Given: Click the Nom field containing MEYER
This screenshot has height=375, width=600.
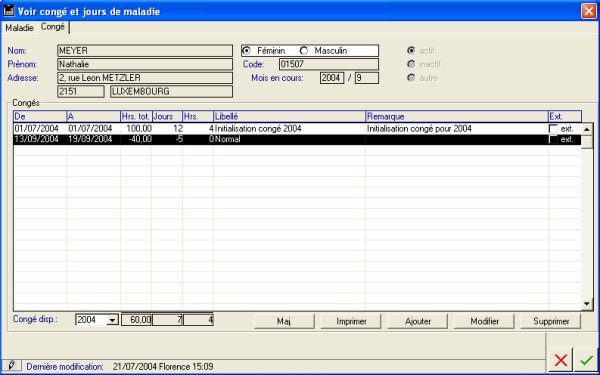Looking at the screenshot, I should [x=145, y=51].
